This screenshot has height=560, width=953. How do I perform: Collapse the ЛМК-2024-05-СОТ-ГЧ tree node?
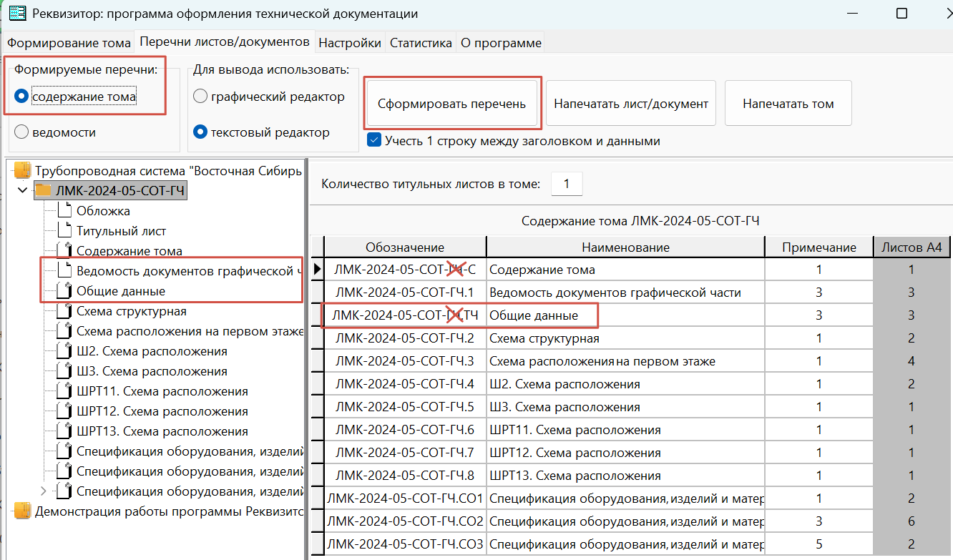pyautogui.click(x=22, y=190)
